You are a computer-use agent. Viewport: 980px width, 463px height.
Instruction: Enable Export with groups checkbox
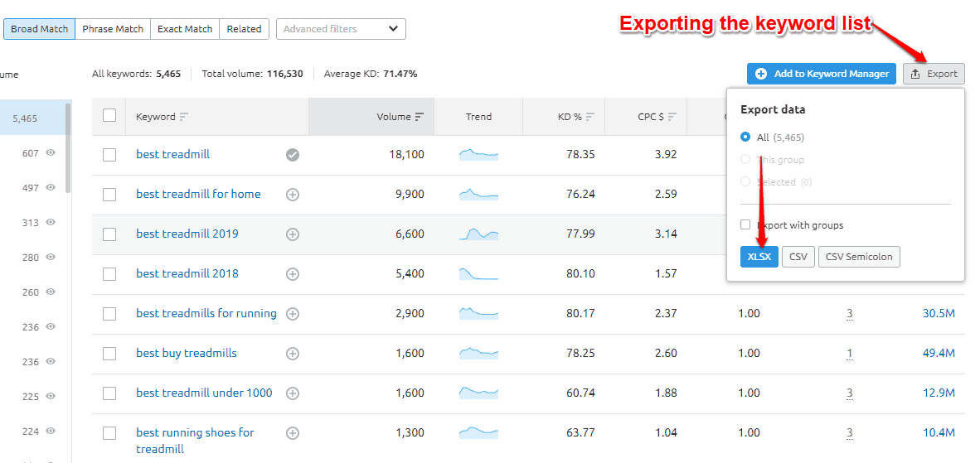(x=745, y=224)
